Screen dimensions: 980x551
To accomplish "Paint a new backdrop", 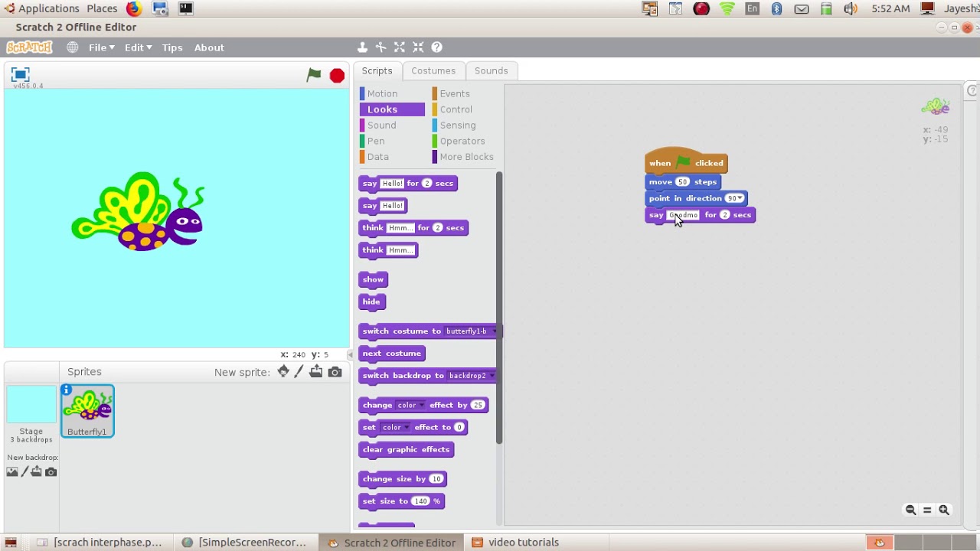I will click(x=24, y=472).
